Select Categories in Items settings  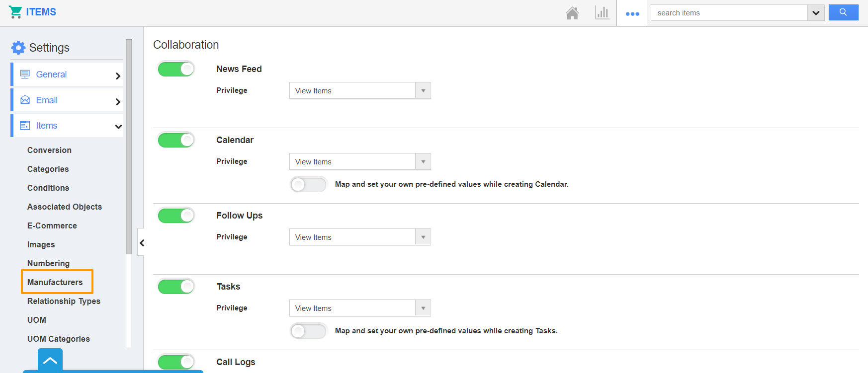(x=48, y=169)
